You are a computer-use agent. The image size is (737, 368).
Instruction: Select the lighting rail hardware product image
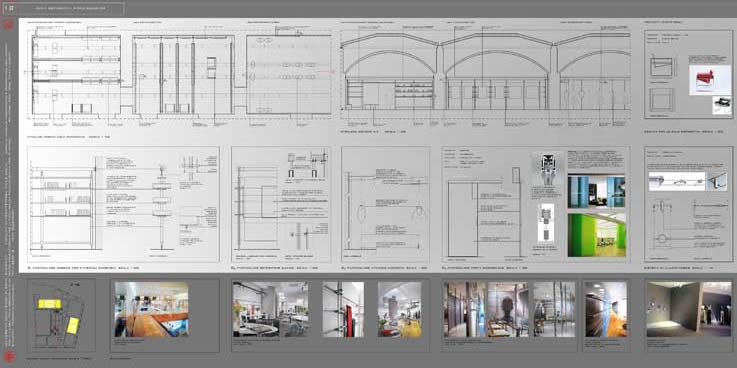677,181
